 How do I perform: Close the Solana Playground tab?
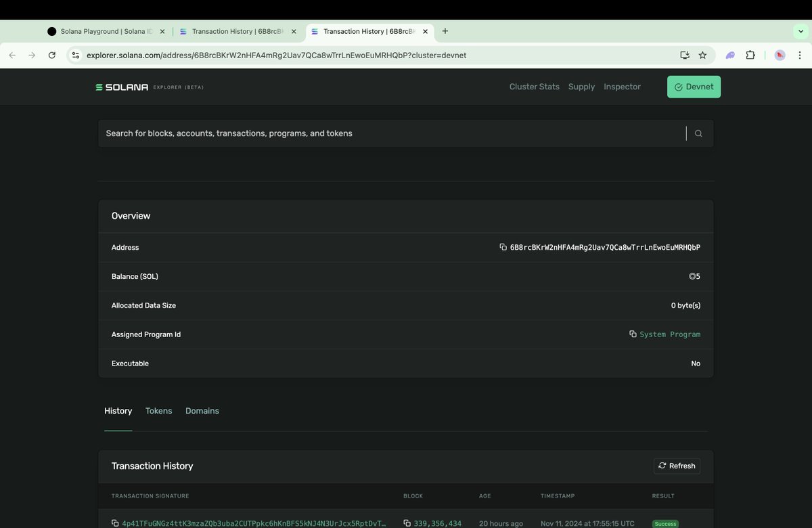tap(162, 31)
